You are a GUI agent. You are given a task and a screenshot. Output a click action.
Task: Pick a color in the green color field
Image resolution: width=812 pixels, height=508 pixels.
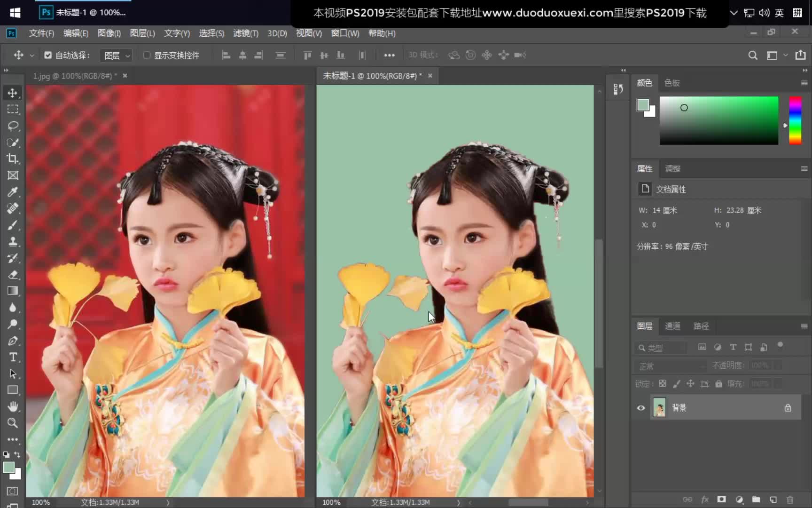click(x=719, y=120)
